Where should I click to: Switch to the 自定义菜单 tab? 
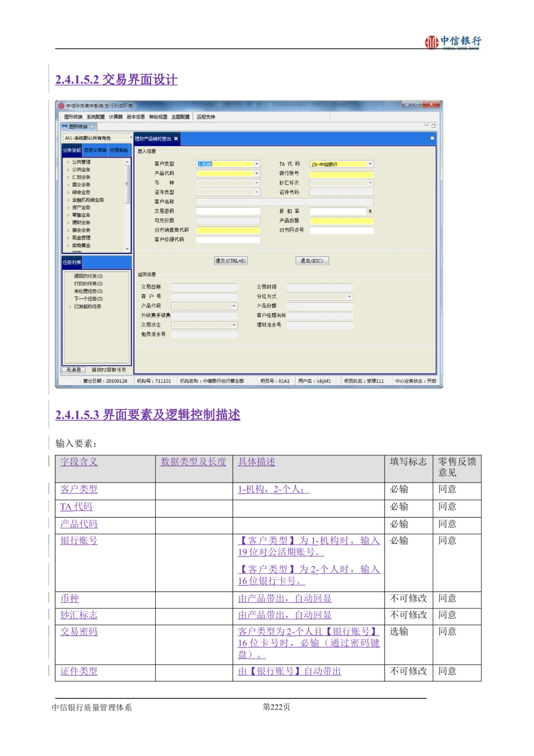(x=95, y=150)
